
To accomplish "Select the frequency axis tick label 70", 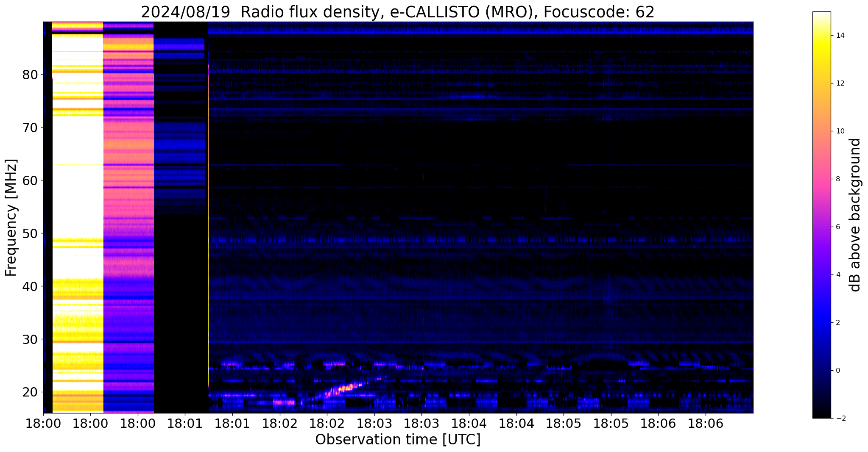I will click(x=30, y=128).
